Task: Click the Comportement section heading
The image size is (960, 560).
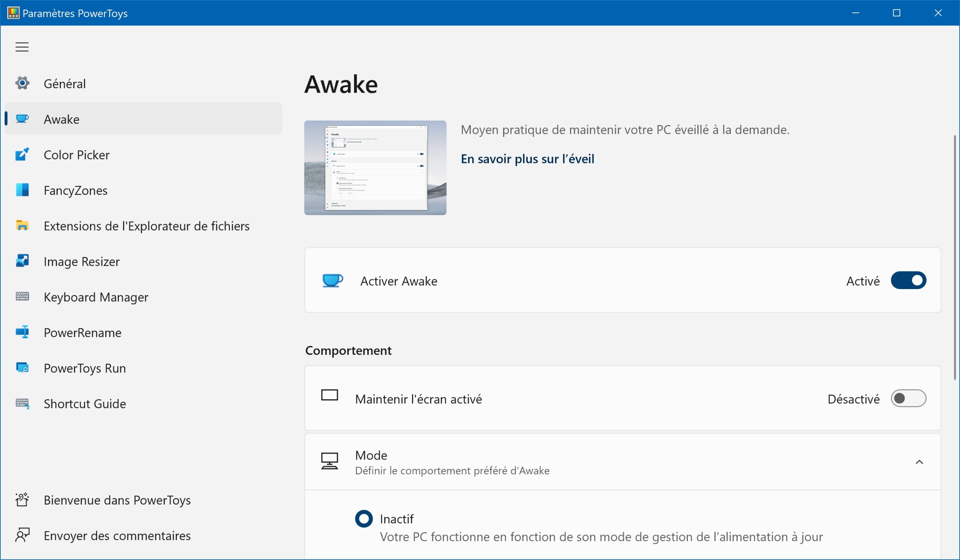Action: pos(348,350)
